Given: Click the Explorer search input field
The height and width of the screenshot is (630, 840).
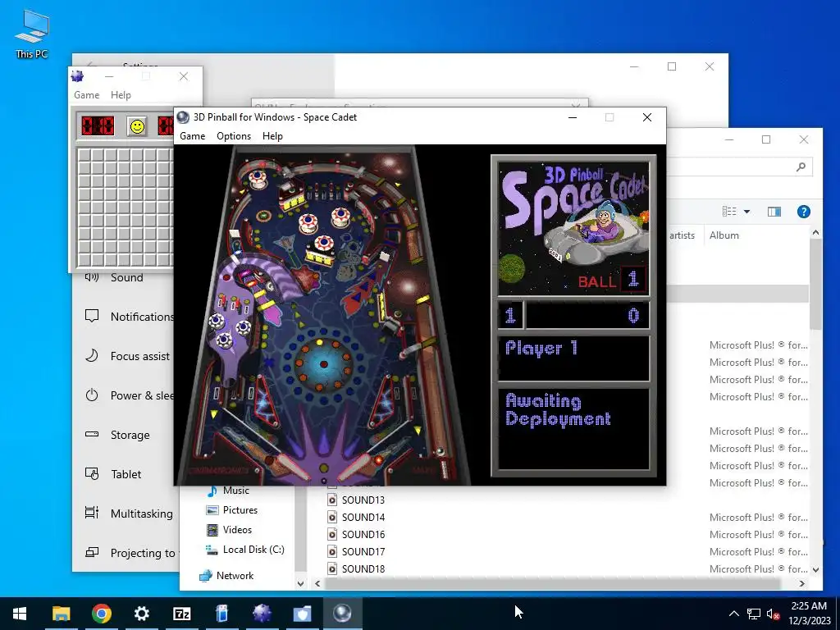Looking at the screenshot, I should (x=739, y=167).
